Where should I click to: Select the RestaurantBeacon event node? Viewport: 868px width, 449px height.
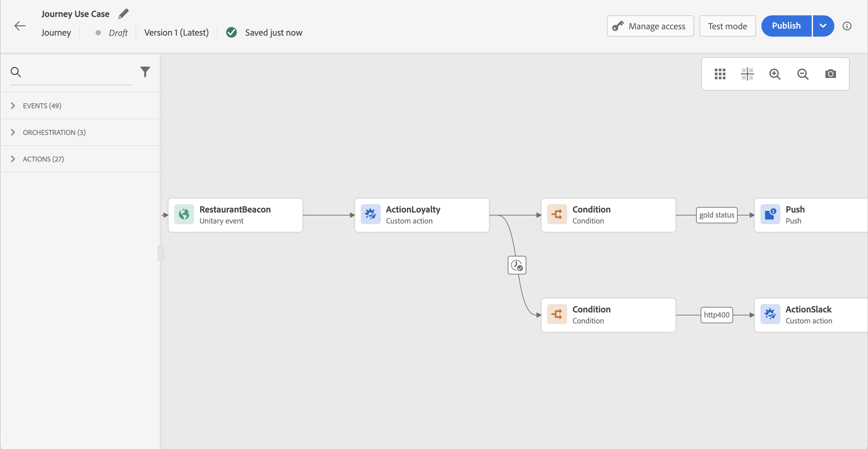coord(235,215)
